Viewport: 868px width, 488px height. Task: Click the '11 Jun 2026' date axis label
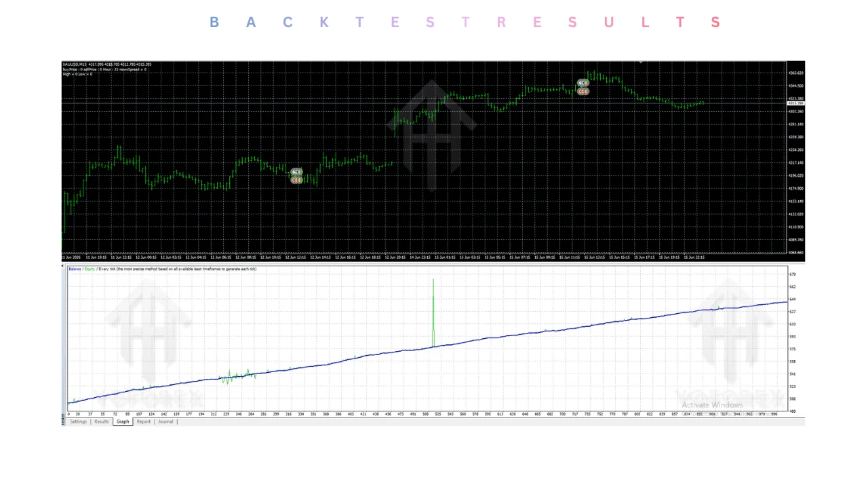pos(71,258)
